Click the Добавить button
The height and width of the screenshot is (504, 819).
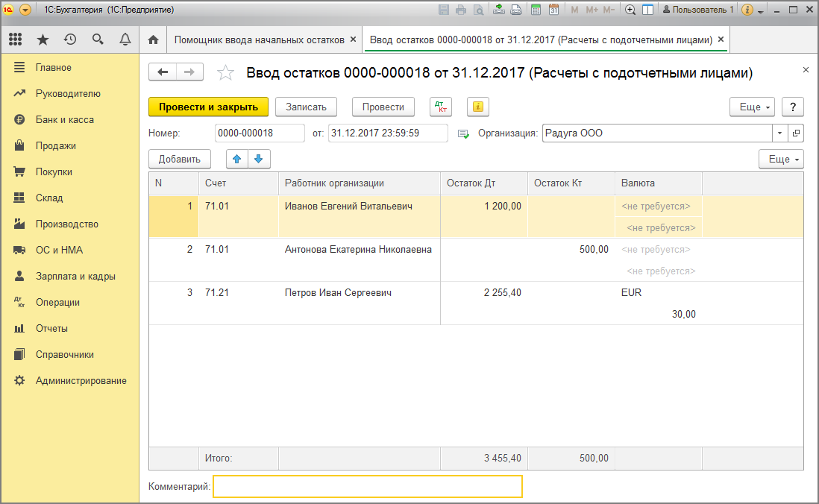(x=180, y=159)
